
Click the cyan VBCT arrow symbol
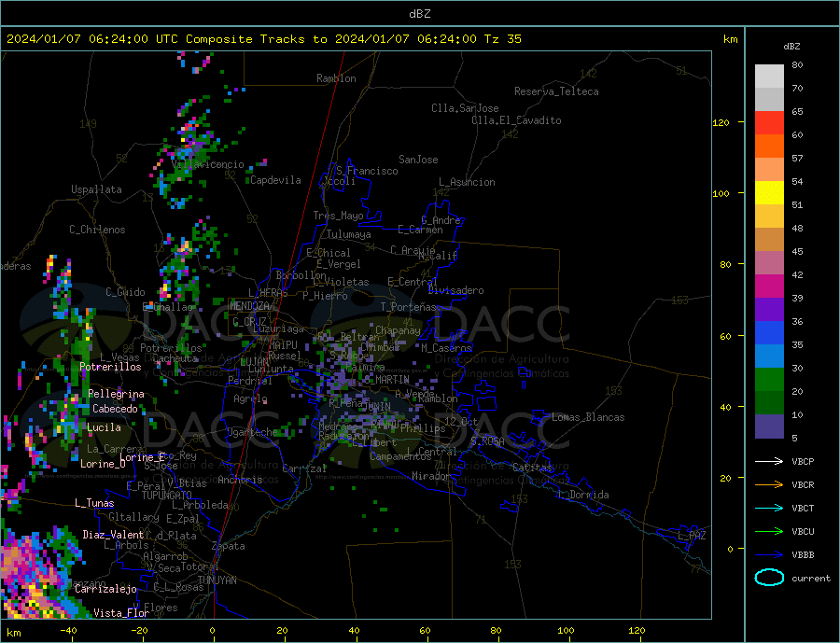pos(769,508)
